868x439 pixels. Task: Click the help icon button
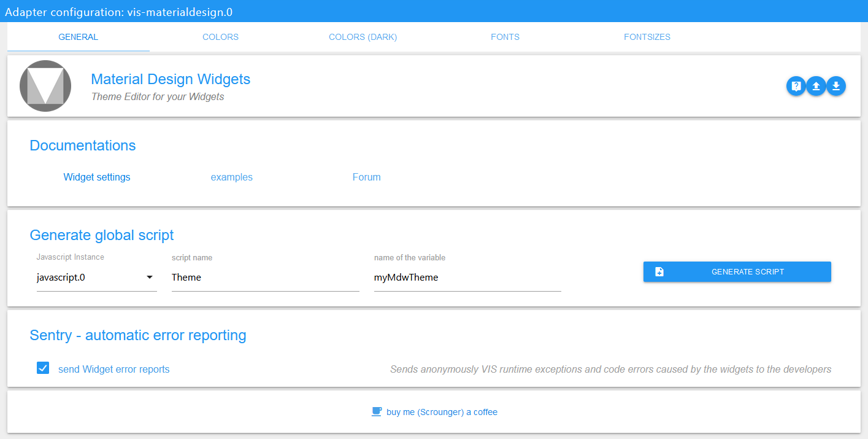pyautogui.click(x=796, y=87)
